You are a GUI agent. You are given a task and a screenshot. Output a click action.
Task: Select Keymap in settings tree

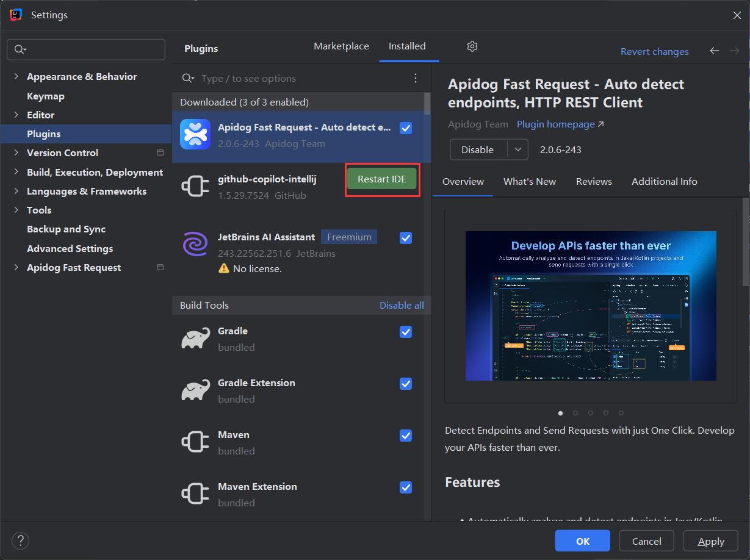[46, 96]
